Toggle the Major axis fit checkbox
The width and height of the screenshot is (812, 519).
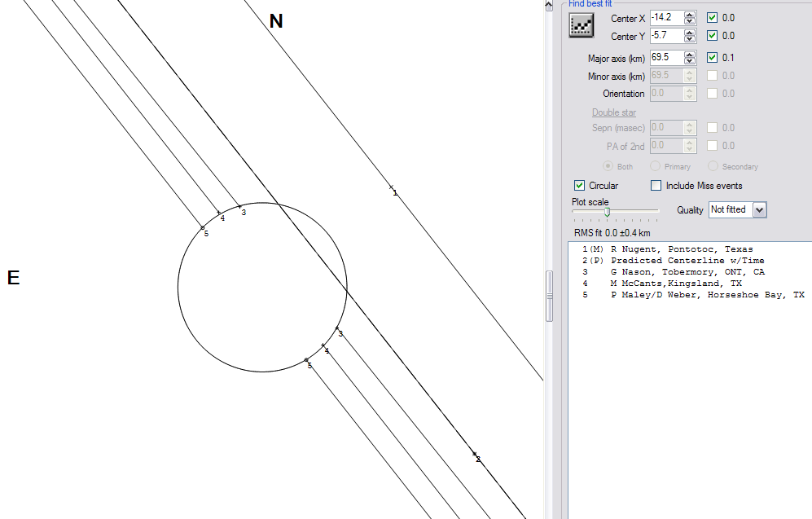tap(713, 58)
